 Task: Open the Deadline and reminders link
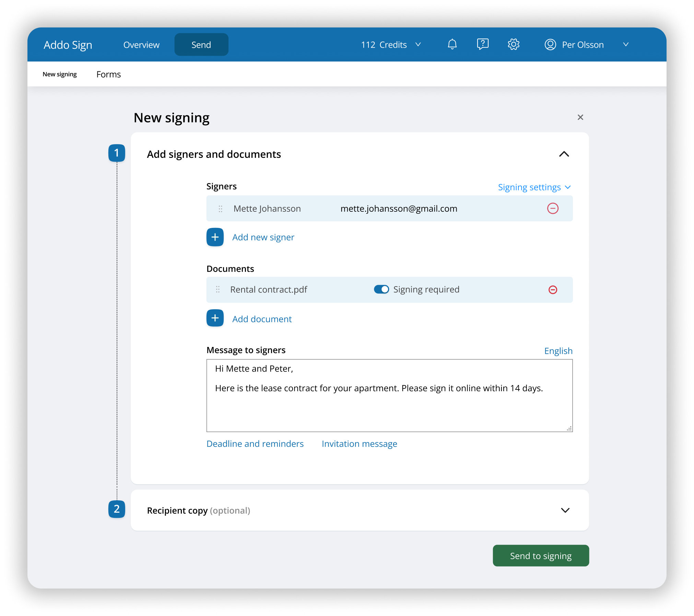pyautogui.click(x=255, y=444)
